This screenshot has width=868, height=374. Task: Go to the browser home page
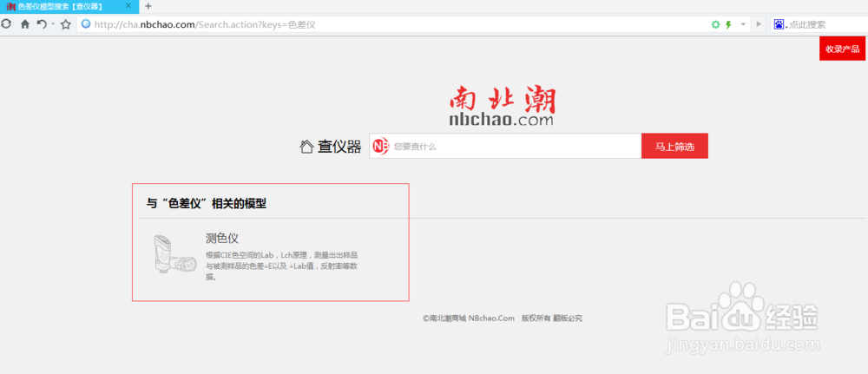pos(25,24)
